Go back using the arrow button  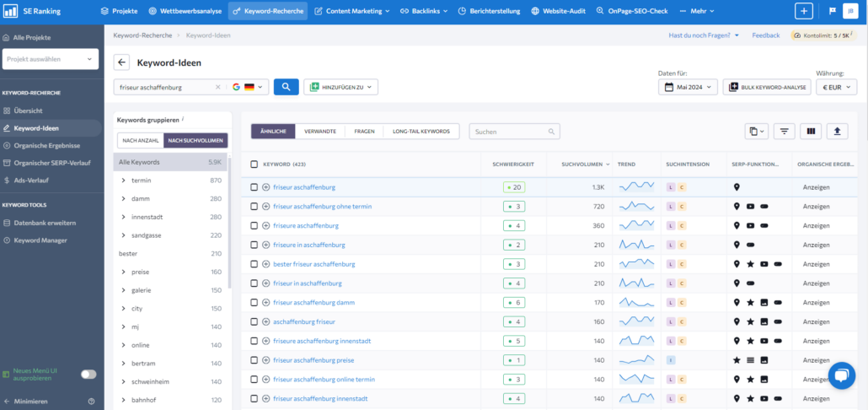[x=122, y=62]
